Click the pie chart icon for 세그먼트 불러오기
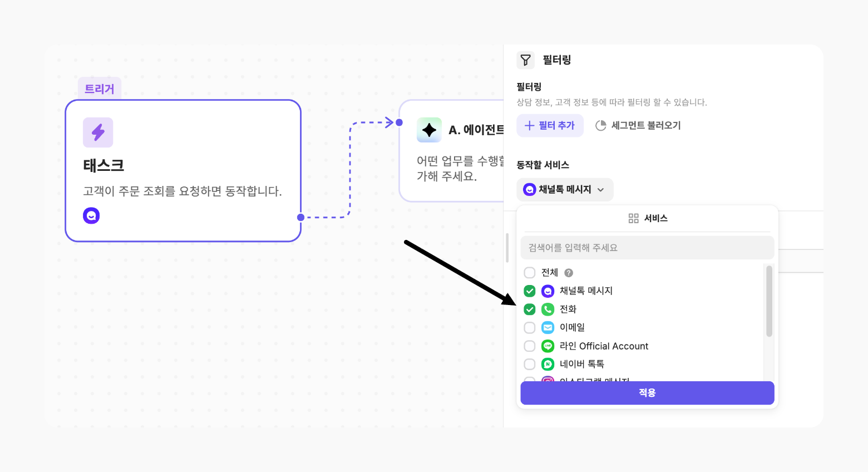Screen dimensions: 868x472 pyautogui.click(x=601, y=126)
